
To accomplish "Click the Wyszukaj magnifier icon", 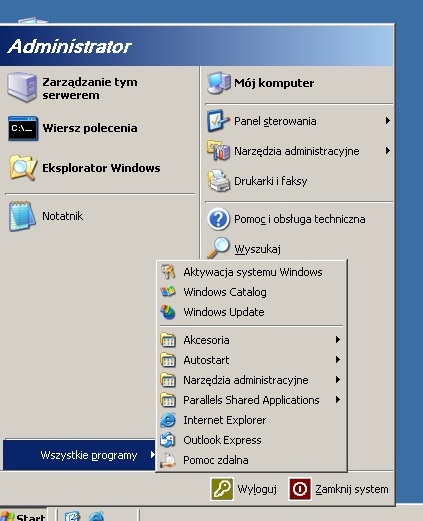I will point(219,248).
